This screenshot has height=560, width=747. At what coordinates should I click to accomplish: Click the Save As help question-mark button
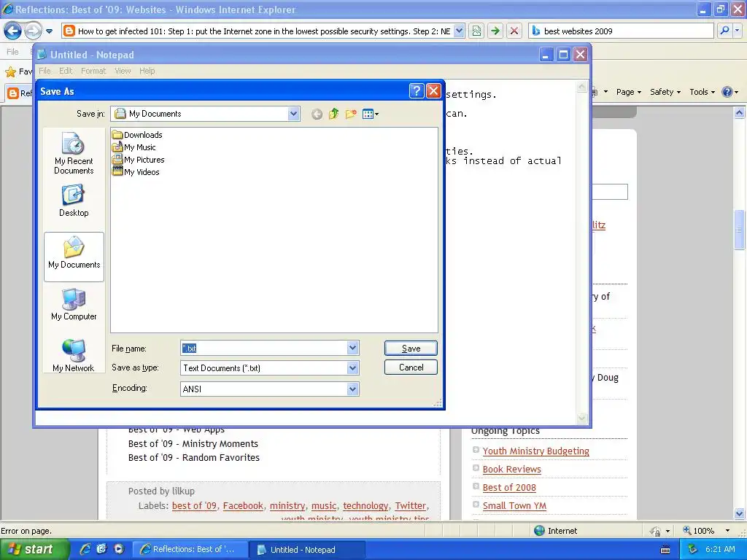pos(417,90)
